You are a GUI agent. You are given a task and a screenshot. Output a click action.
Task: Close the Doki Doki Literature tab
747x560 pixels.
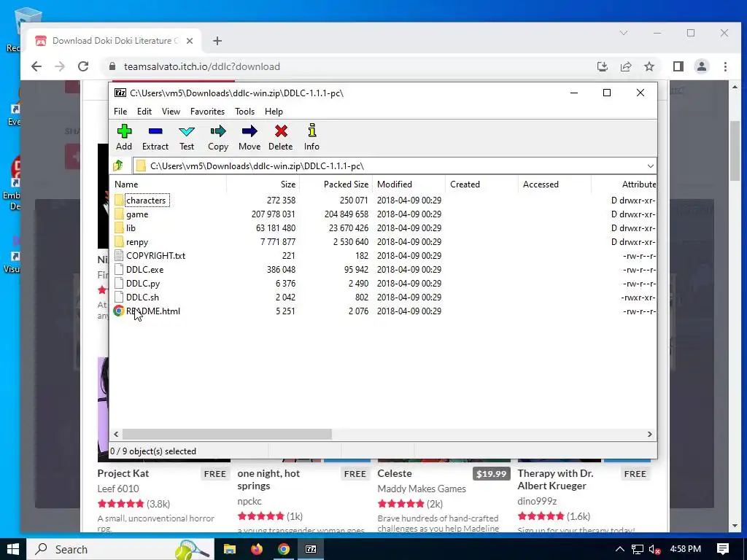[x=190, y=41]
